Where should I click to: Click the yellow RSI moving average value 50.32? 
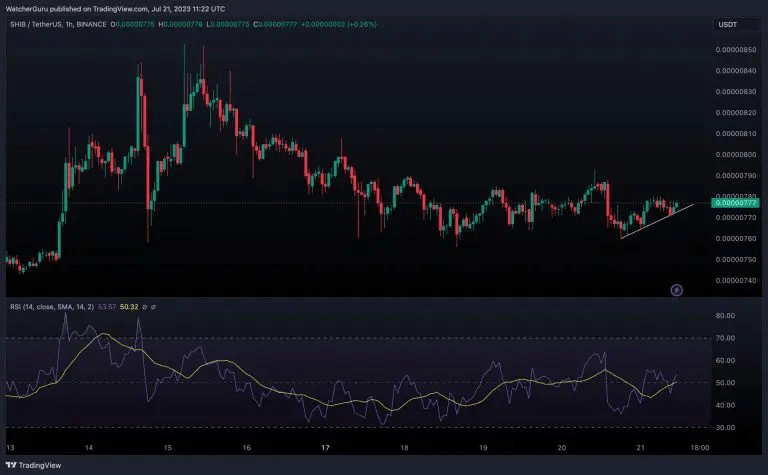coord(129,307)
